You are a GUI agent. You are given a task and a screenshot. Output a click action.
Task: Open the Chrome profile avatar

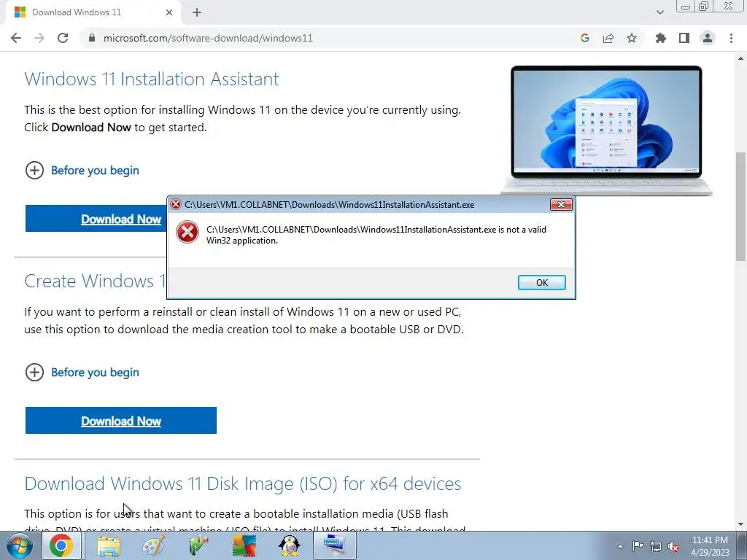tap(708, 38)
